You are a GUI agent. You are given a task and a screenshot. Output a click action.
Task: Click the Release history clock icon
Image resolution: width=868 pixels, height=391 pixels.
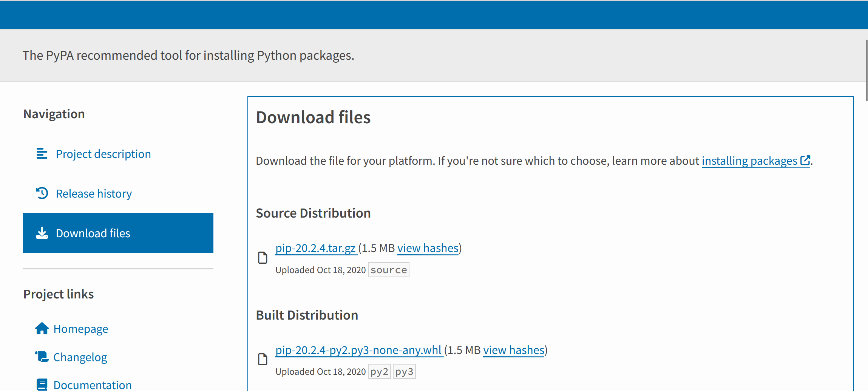point(42,193)
